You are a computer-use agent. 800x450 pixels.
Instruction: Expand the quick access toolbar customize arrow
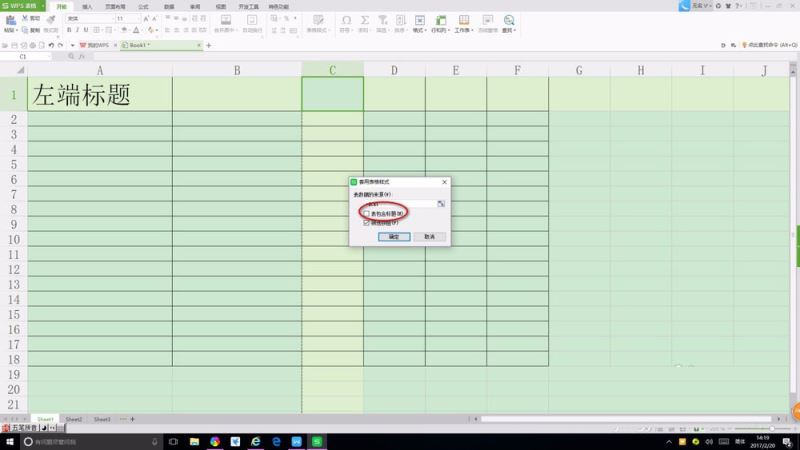point(72,45)
